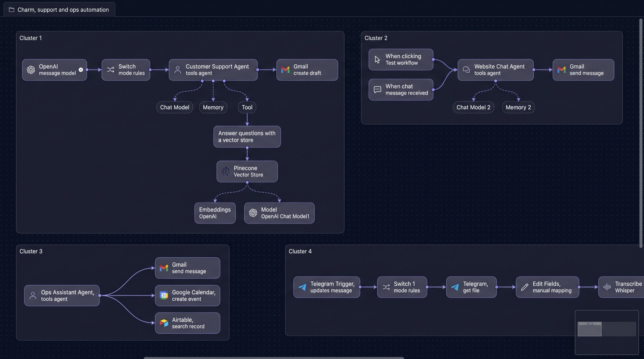Select the Answer questions with a vector store node
The height and width of the screenshot is (359, 644).
click(x=247, y=137)
